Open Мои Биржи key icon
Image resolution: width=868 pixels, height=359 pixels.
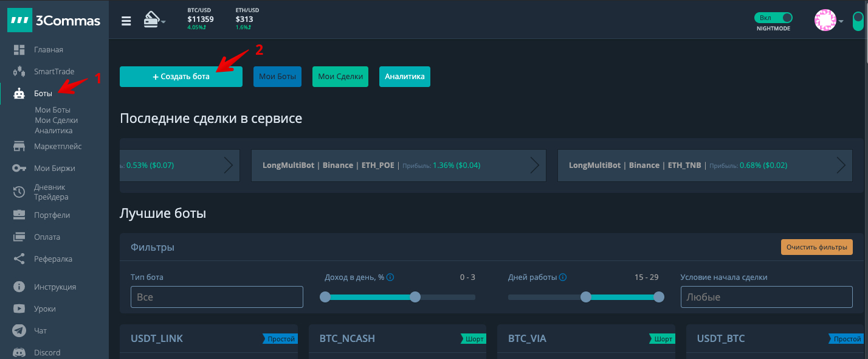pyautogui.click(x=19, y=169)
